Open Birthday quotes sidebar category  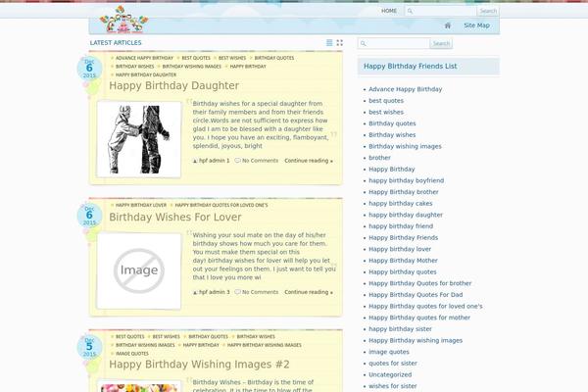[392, 123]
